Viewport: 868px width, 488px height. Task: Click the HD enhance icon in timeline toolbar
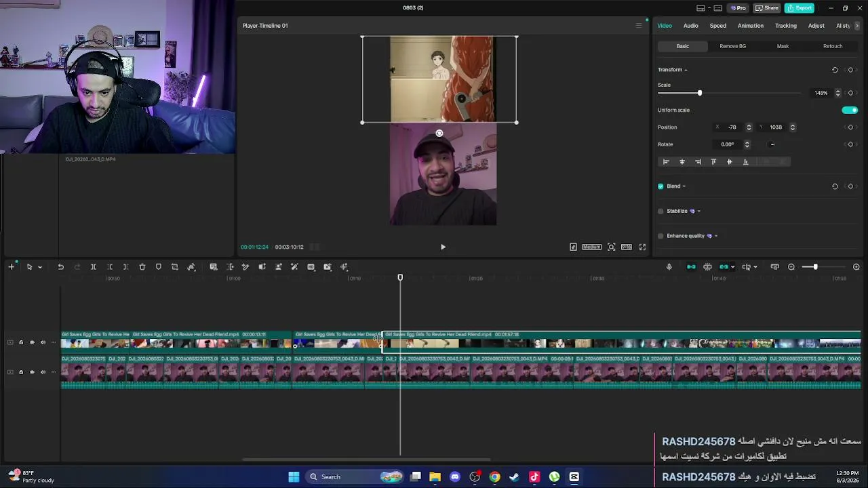click(x=311, y=267)
